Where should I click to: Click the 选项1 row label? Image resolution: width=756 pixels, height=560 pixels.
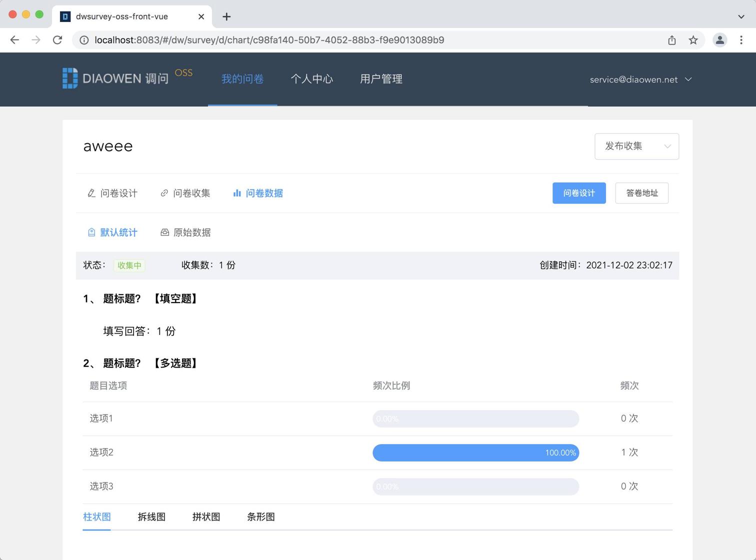pos(101,418)
